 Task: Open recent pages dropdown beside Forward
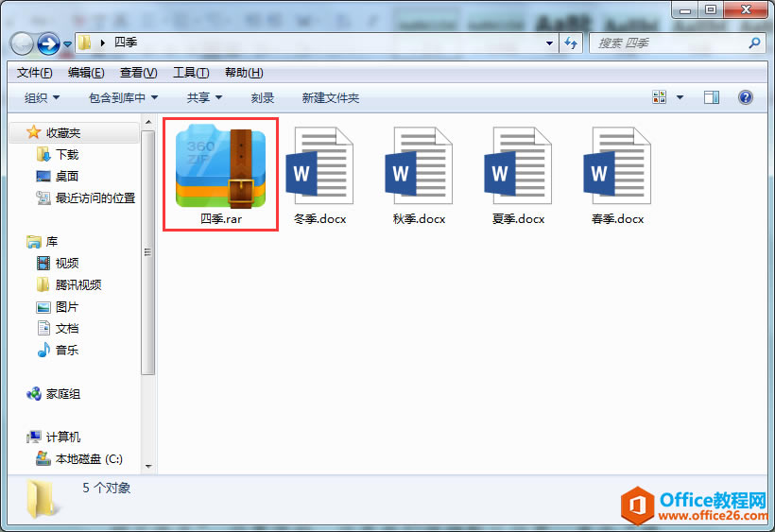click(67, 44)
